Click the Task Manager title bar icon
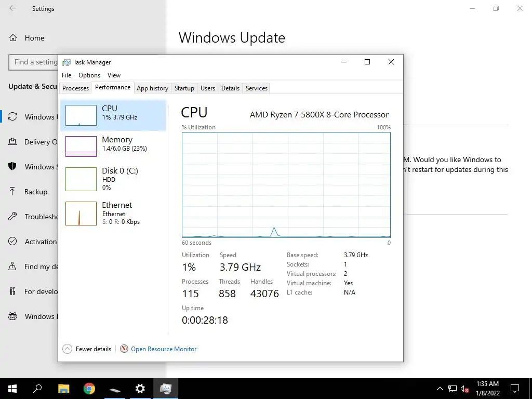This screenshot has width=532, height=399. [x=66, y=62]
